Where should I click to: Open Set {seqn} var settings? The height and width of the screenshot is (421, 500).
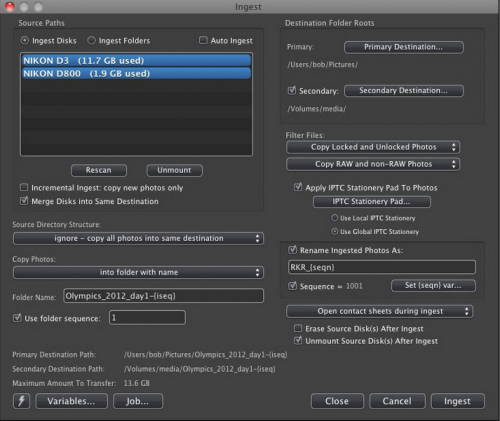(x=433, y=285)
